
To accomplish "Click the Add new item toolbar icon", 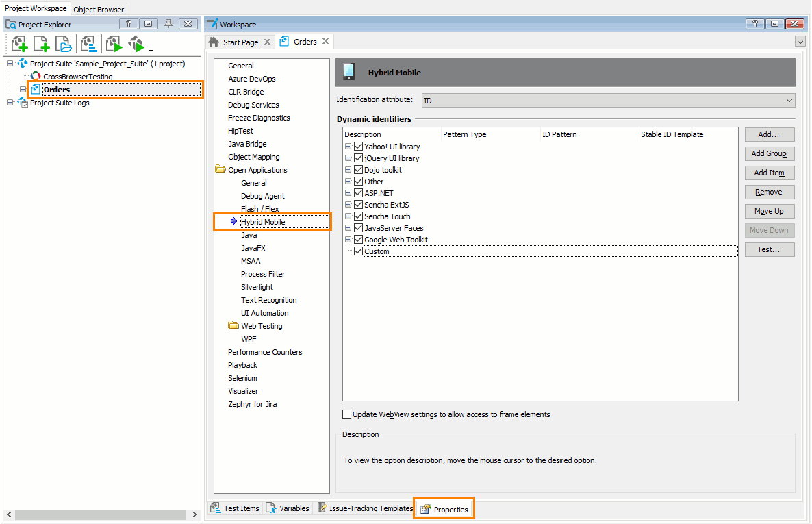I will point(42,44).
